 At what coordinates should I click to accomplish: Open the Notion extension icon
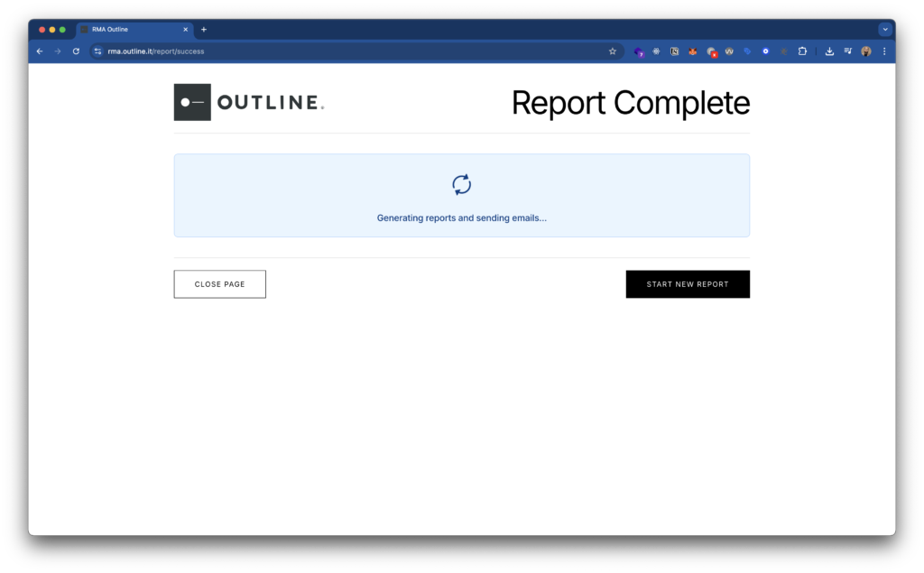pyautogui.click(x=675, y=51)
